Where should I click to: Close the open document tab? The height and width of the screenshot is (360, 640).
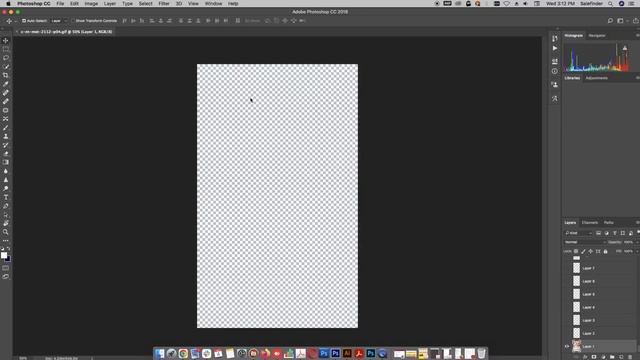pos(17,32)
